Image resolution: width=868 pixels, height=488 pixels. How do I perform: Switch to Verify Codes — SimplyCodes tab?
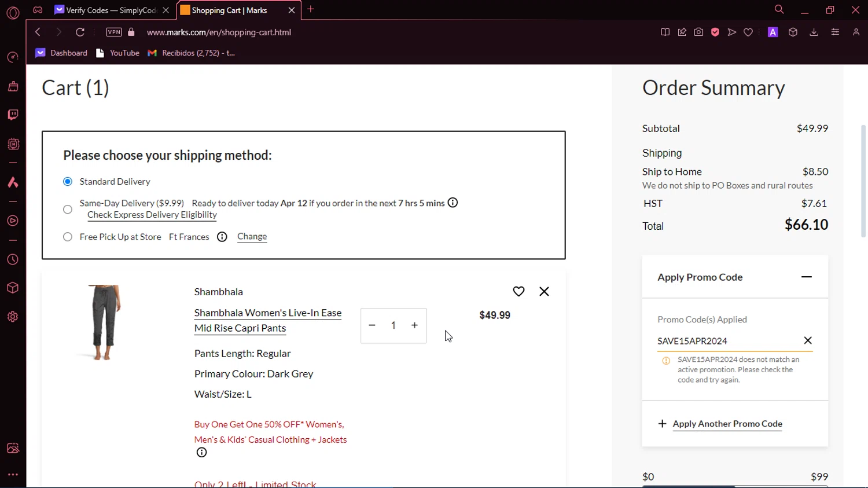106,10
